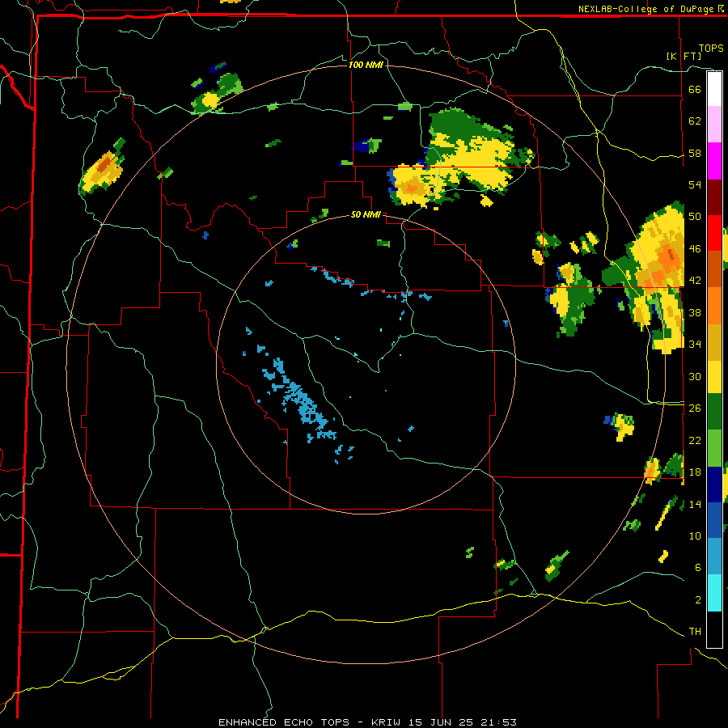Click the yellow 30 kft legend swatch
This screenshot has width=728, height=728.
tap(714, 377)
